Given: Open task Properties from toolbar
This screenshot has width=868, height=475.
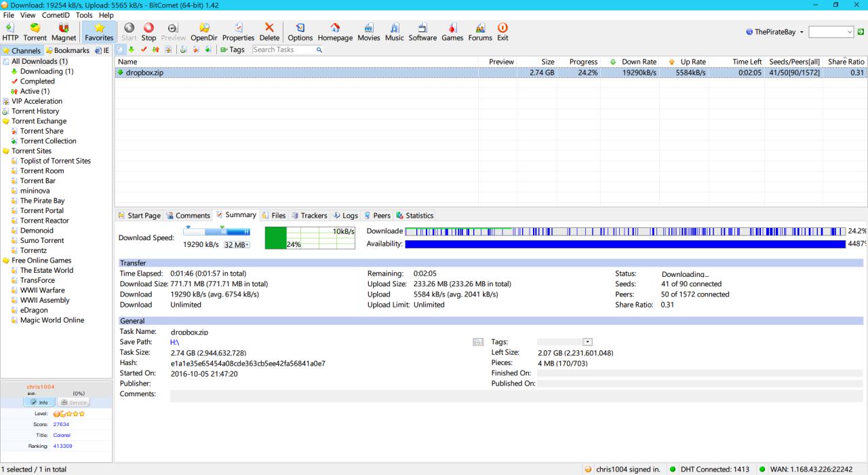Looking at the screenshot, I should pyautogui.click(x=238, y=31).
